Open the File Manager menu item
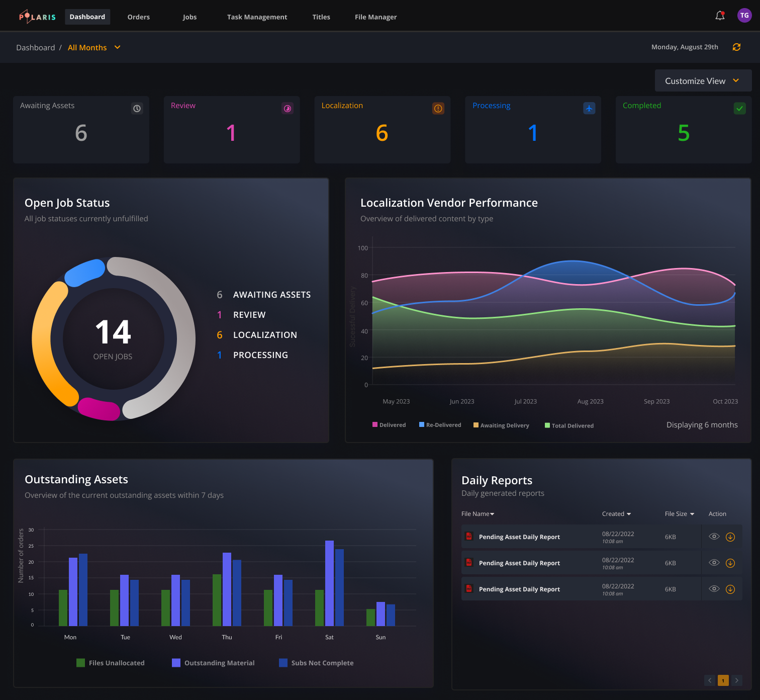This screenshot has width=760, height=700. [375, 17]
